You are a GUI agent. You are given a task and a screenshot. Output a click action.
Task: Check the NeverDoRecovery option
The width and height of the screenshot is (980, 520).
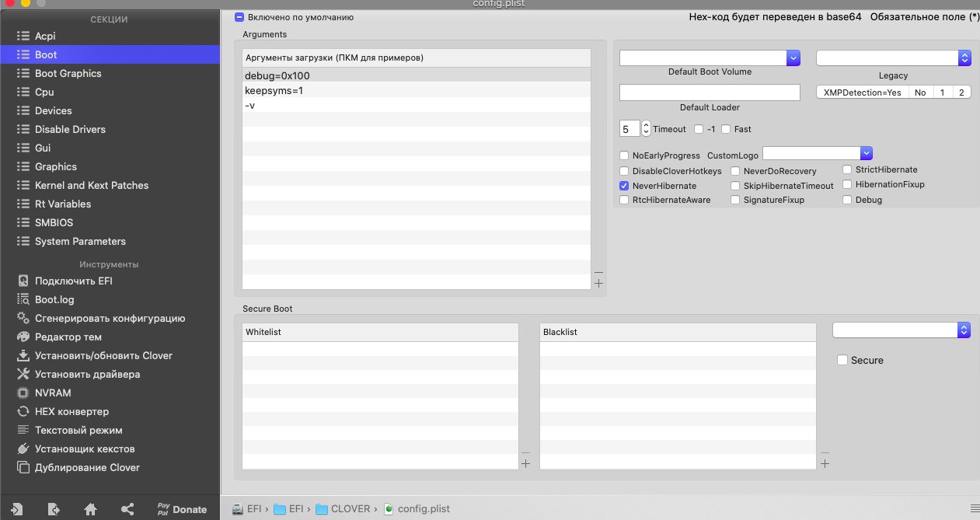[x=735, y=171]
